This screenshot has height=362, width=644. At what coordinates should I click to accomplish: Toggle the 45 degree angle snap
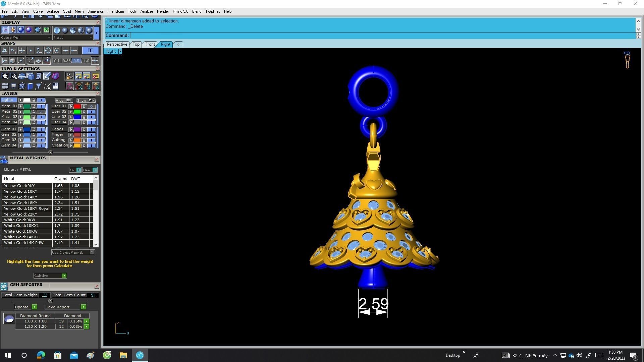30,61
